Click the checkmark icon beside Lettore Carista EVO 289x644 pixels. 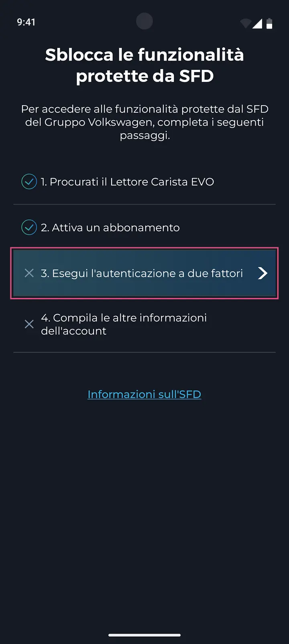(x=29, y=181)
